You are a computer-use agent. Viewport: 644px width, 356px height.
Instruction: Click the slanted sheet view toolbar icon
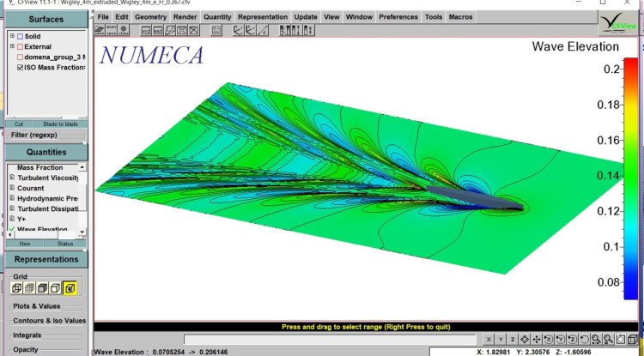pos(170,30)
